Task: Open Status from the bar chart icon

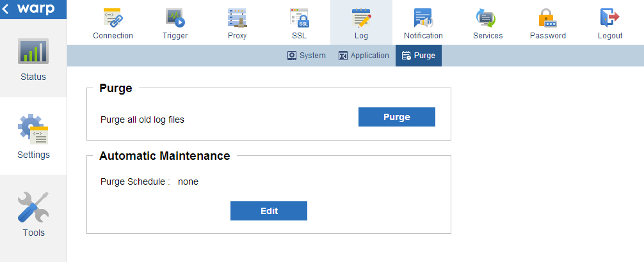Action: 33,51
